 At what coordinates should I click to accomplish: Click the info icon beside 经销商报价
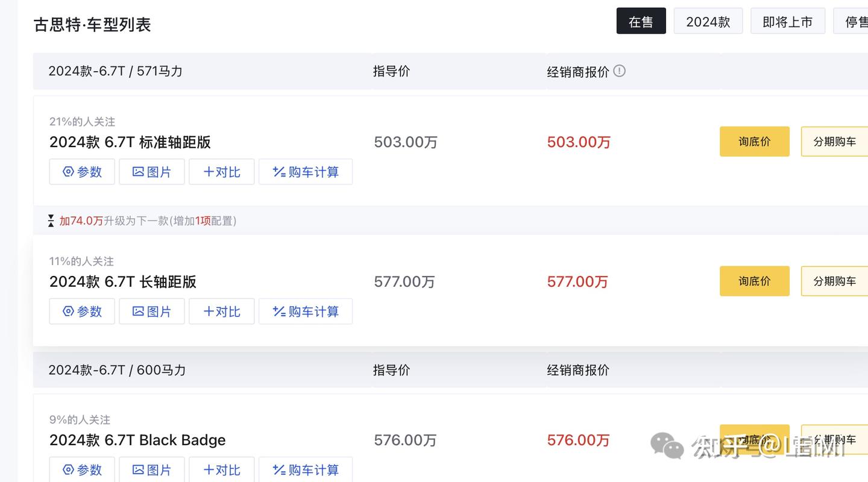point(619,70)
